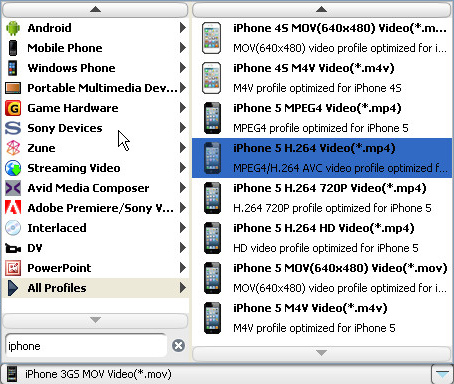454x384 pixels.
Task: Click the iPhone 3GS icon in profile box
Action: pyautogui.click(x=12, y=374)
